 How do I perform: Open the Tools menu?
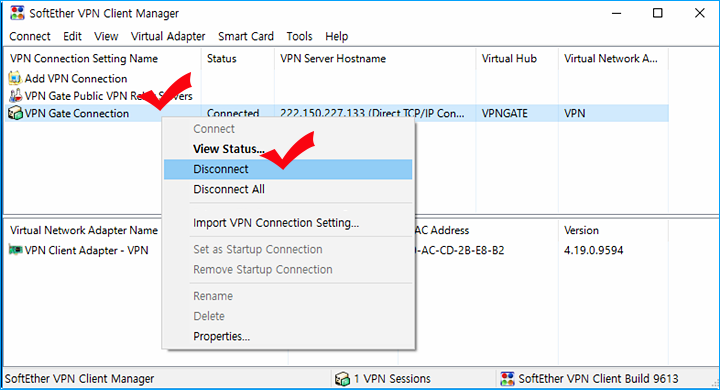point(299,36)
